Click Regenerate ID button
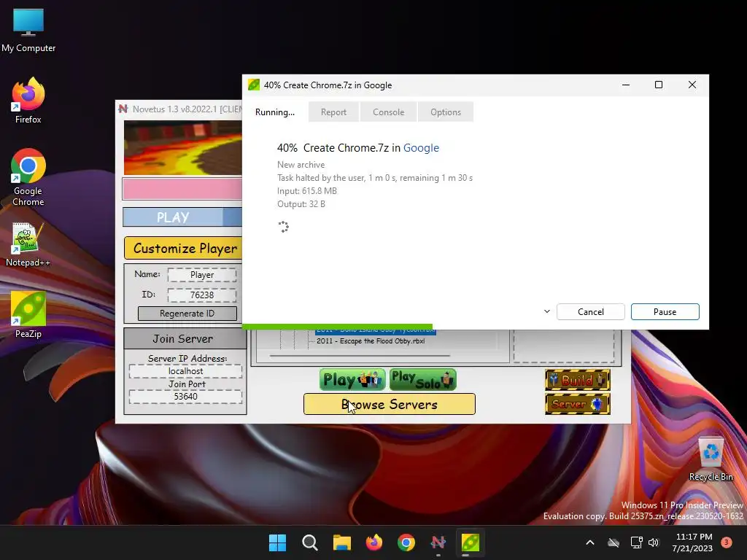 pos(187,314)
